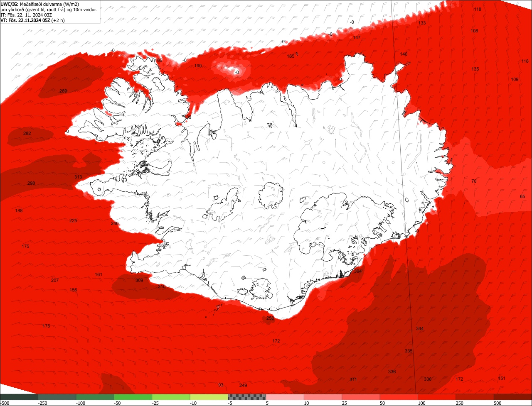Image resolution: width=532 pixels, height=406 pixels.
Task: Click the 289 value in the northwest ocean
Action: click(63, 91)
